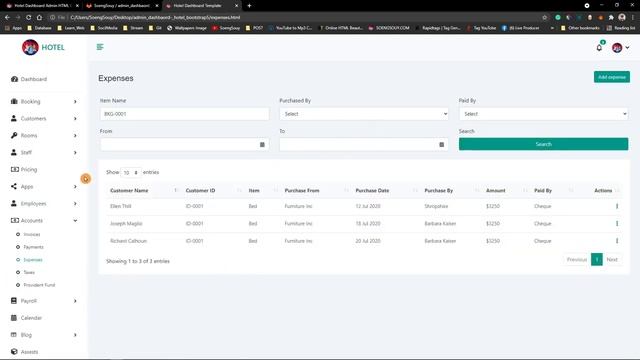The image size is (640, 360).
Task: Open the browser extensions puzzle icon
Action: (611, 18)
